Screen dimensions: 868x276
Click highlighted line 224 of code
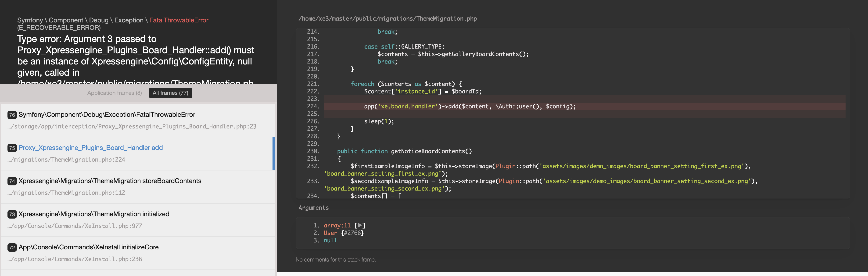point(584,106)
